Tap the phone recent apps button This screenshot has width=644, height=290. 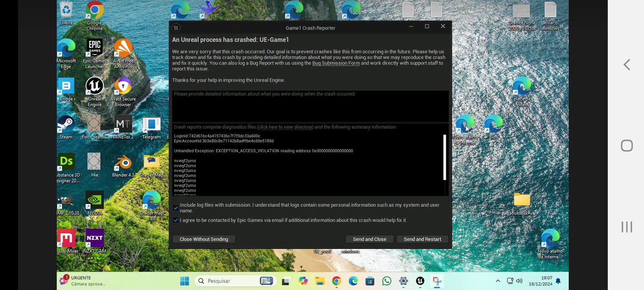(x=627, y=227)
